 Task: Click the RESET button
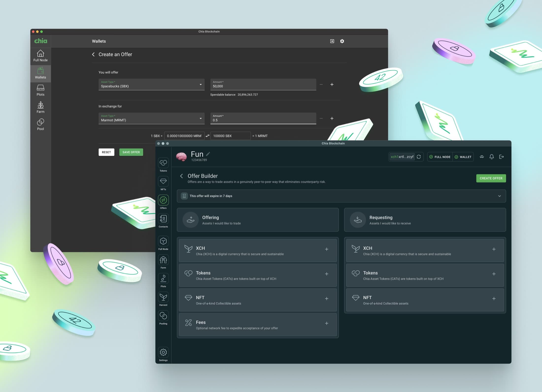coord(106,152)
